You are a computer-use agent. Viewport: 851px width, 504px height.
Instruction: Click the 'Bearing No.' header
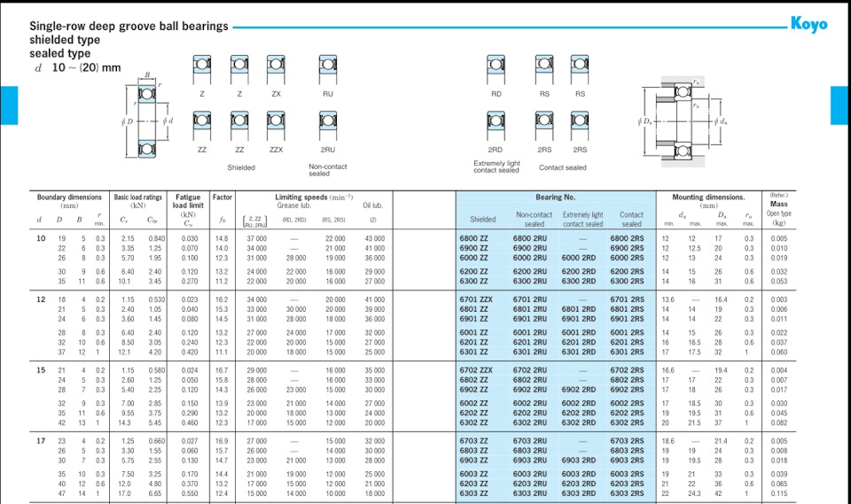555,198
